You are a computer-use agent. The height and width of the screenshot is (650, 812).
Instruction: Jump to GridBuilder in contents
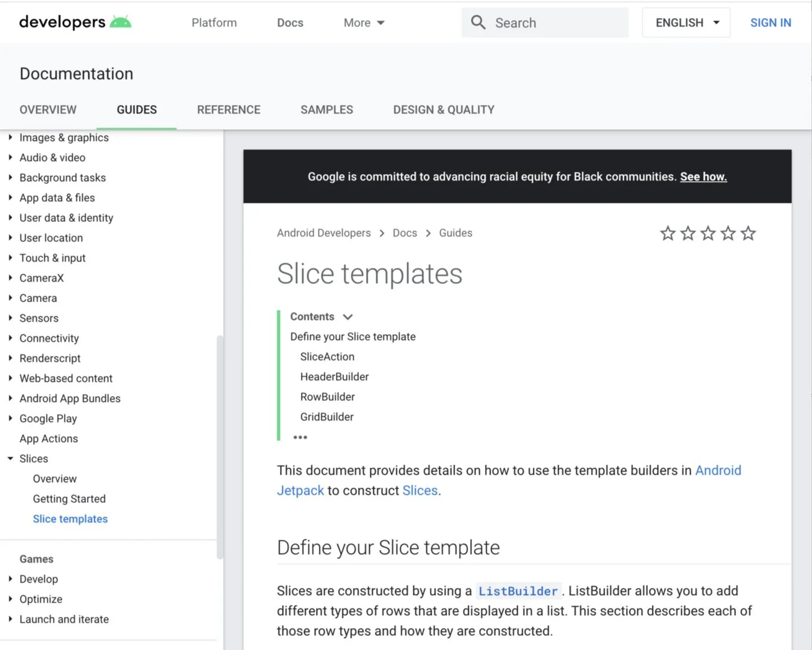pos(327,417)
